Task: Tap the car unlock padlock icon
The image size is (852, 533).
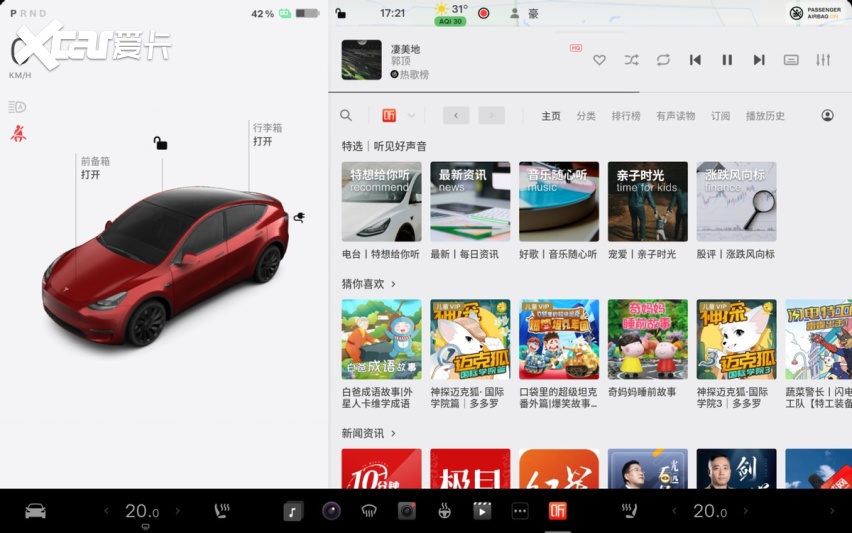Action: point(160,143)
